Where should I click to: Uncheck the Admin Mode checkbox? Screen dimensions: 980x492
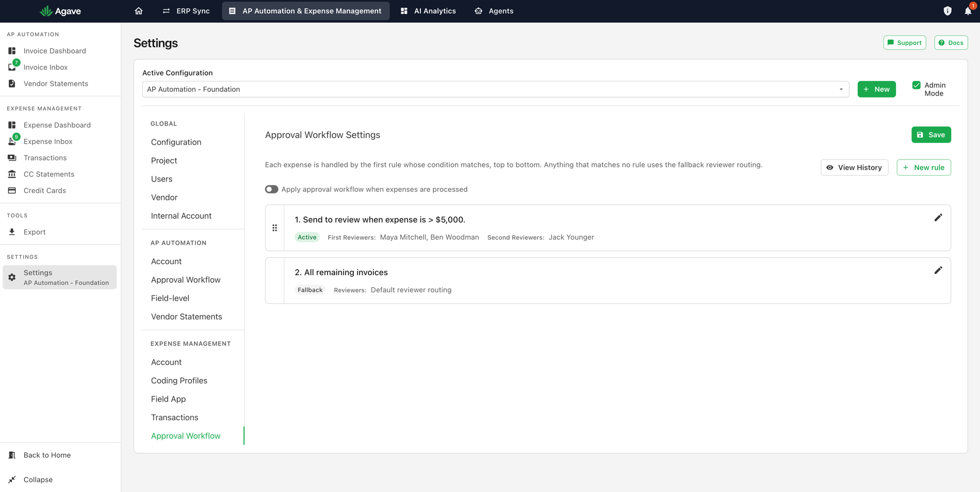point(917,85)
